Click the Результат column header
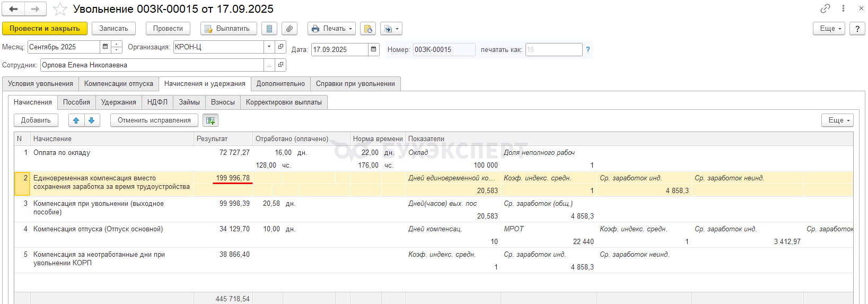Screen dimensions: 868x304 click(223, 139)
